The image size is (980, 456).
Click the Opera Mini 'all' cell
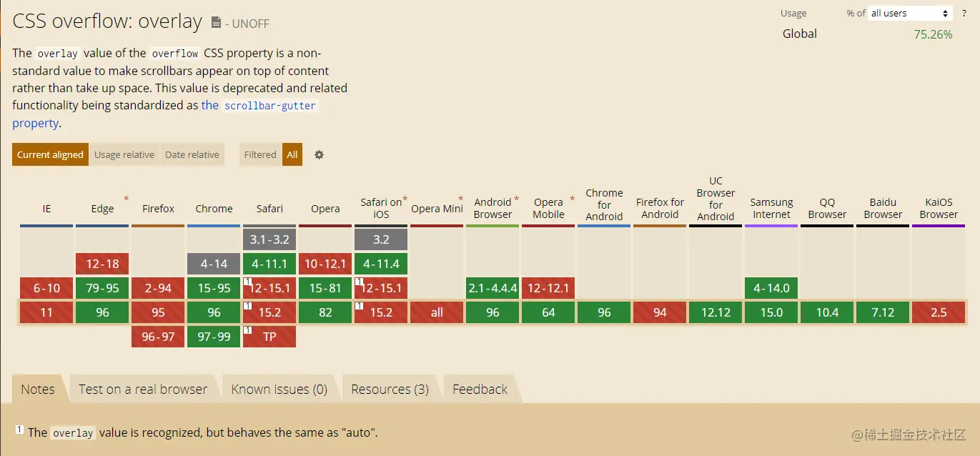click(x=437, y=312)
